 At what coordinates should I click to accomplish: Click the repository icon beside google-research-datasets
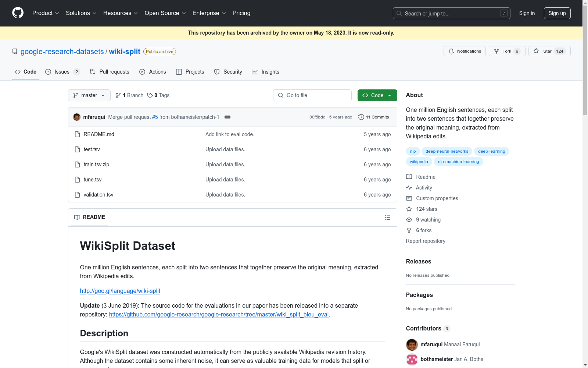pyautogui.click(x=15, y=52)
